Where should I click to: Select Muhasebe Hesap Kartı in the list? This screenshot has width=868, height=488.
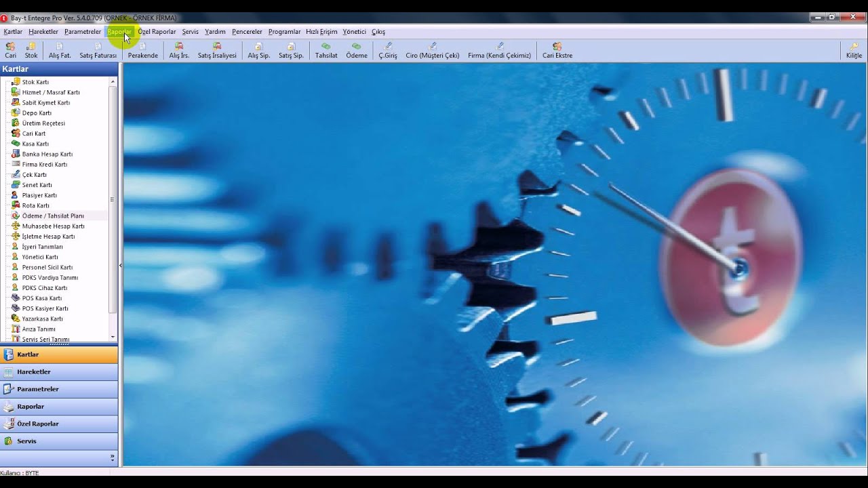(54, 226)
